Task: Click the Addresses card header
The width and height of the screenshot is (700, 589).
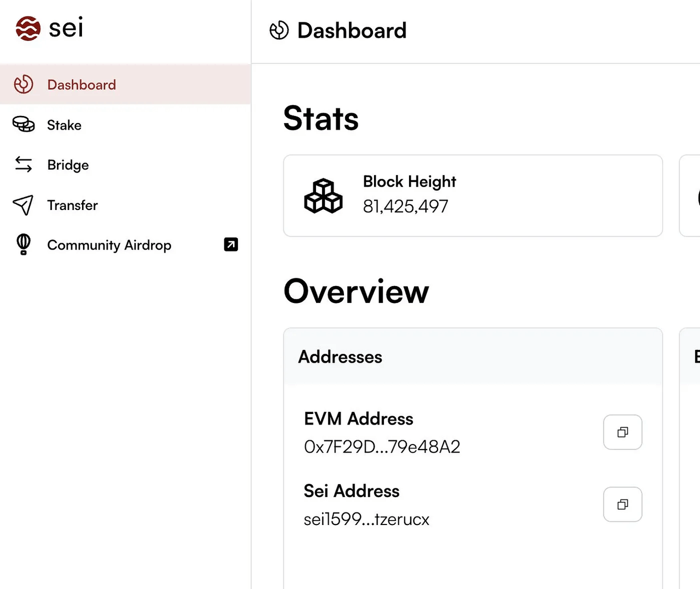Action: pyautogui.click(x=473, y=357)
